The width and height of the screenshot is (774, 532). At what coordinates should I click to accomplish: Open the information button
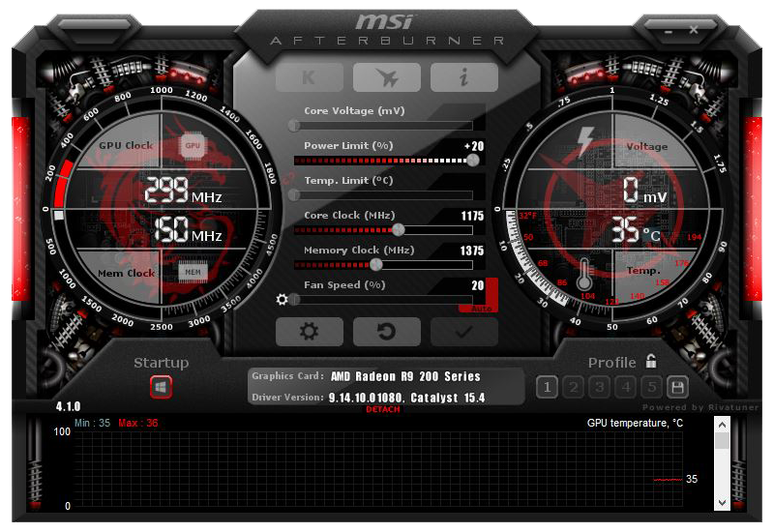pyautogui.click(x=463, y=77)
